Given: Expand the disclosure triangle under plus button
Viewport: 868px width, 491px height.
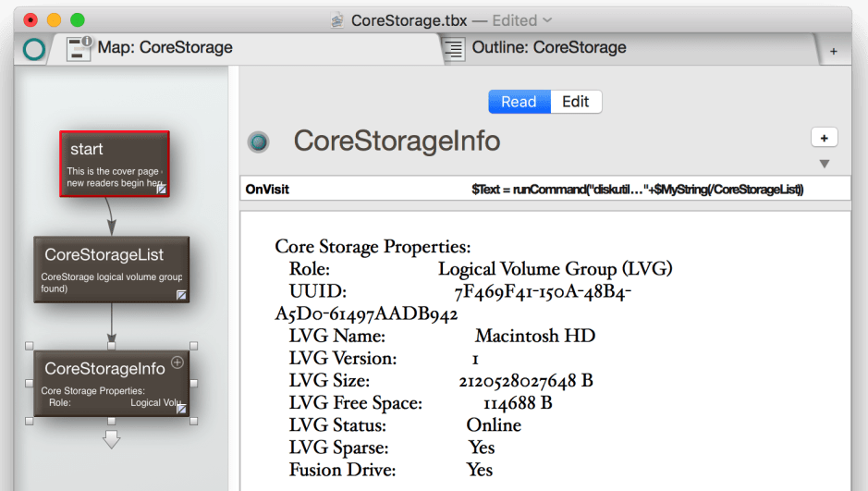Looking at the screenshot, I should pyautogui.click(x=825, y=164).
